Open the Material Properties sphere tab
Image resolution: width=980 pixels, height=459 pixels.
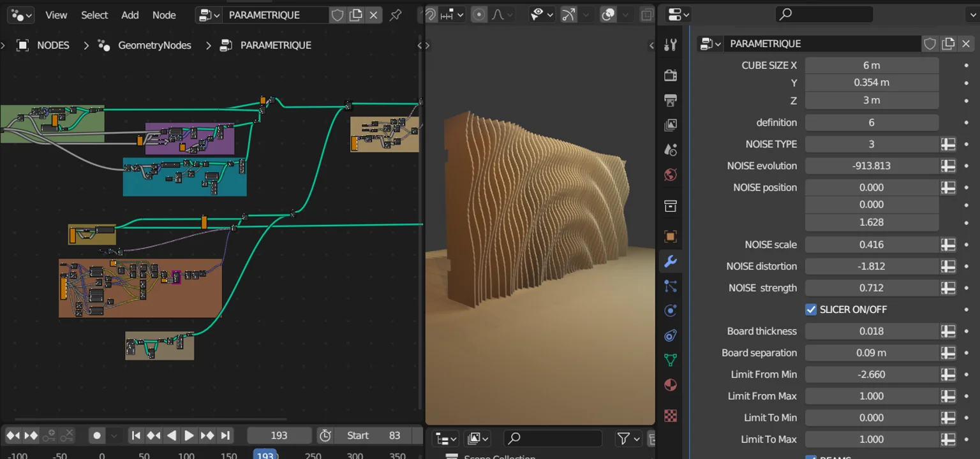(670, 384)
